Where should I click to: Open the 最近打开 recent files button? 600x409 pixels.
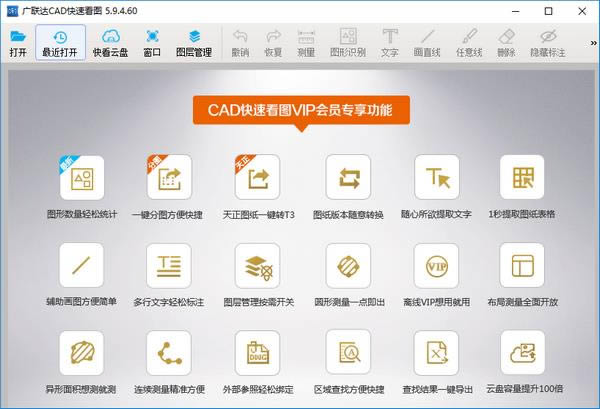pyautogui.click(x=60, y=43)
